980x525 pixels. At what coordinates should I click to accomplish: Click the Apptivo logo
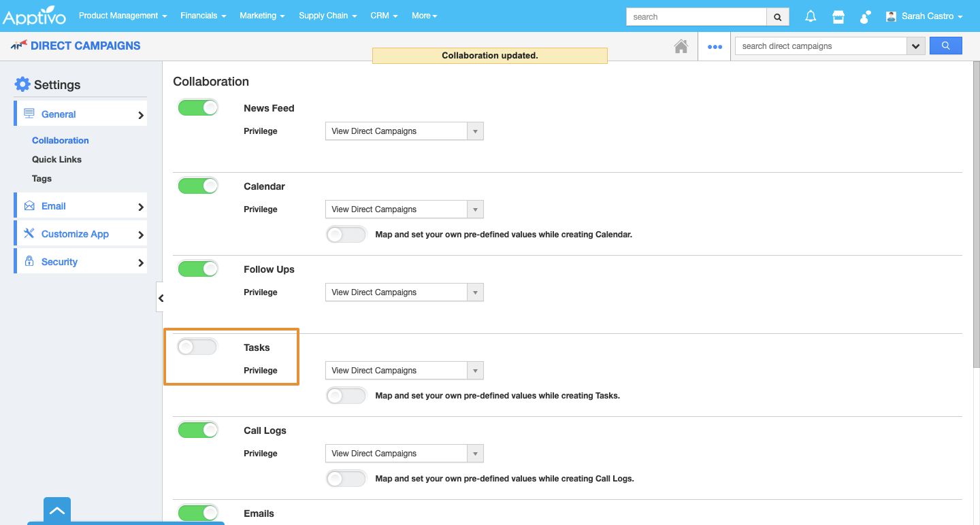[35, 16]
